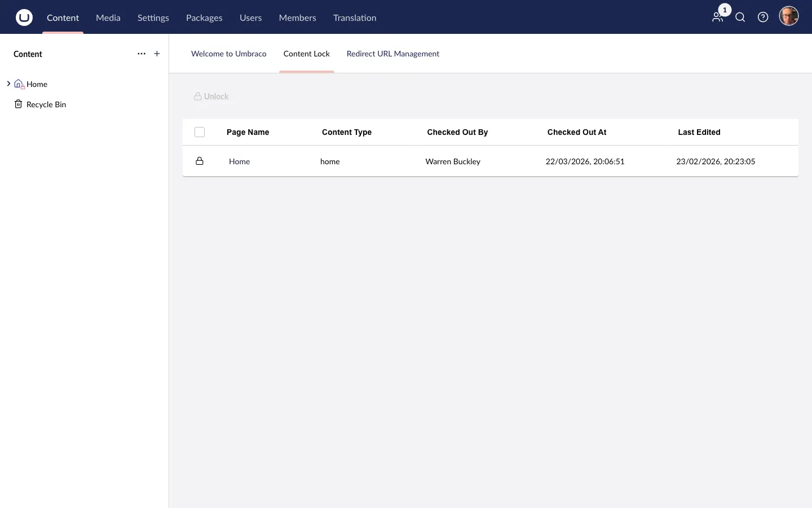812x508 pixels.
Task: Go to the Media section
Action: pos(108,17)
